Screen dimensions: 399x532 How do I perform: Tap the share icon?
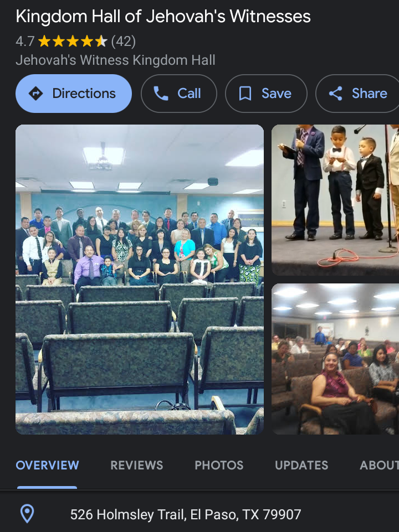point(335,94)
